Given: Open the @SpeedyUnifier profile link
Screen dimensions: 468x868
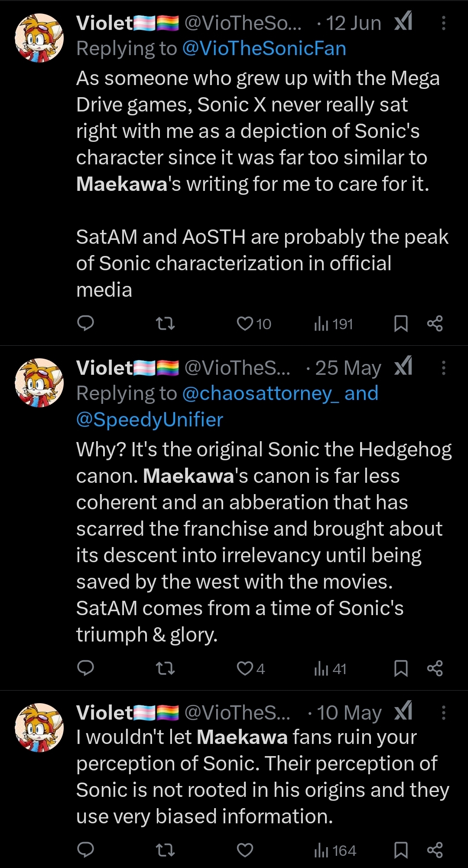Looking at the screenshot, I should 149,419.
